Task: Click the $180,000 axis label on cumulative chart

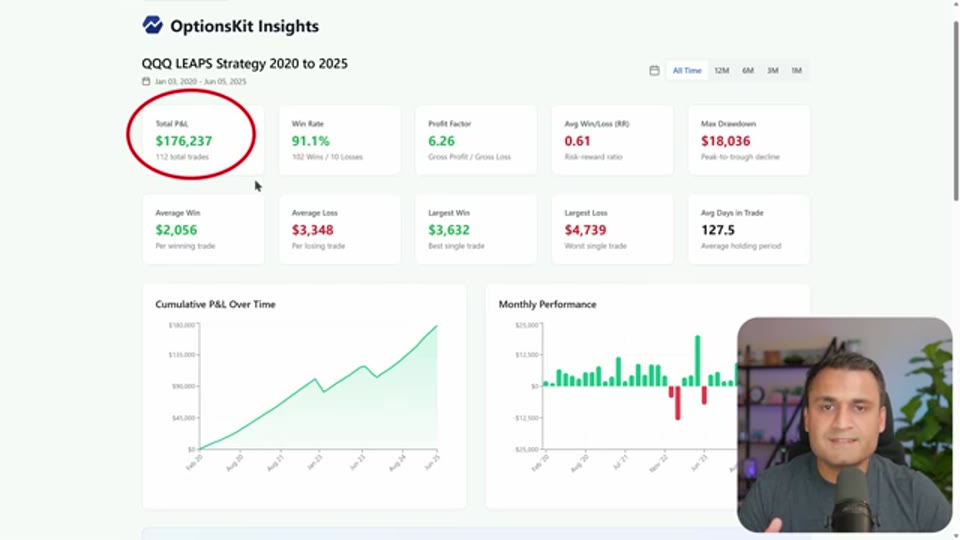Action: [x=181, y=325]
